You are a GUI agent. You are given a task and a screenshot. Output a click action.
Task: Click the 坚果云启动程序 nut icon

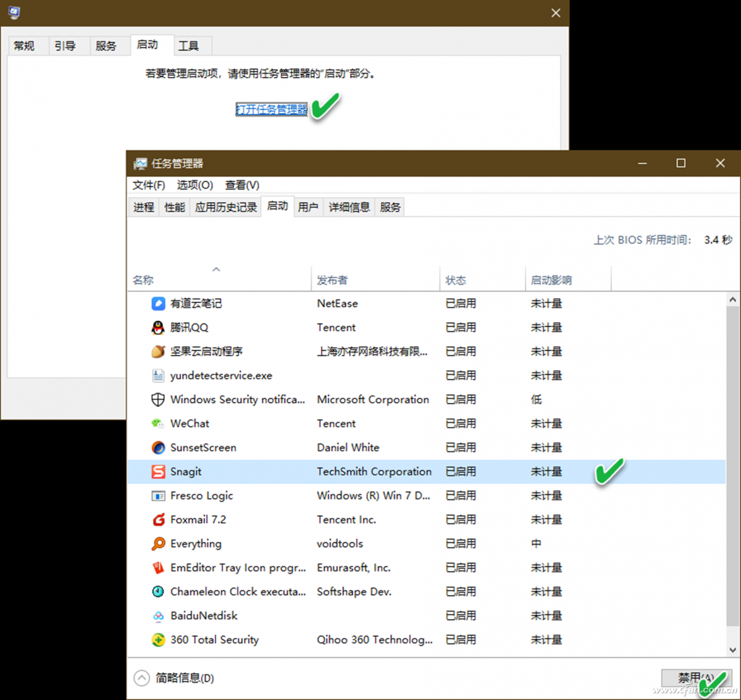158,351
